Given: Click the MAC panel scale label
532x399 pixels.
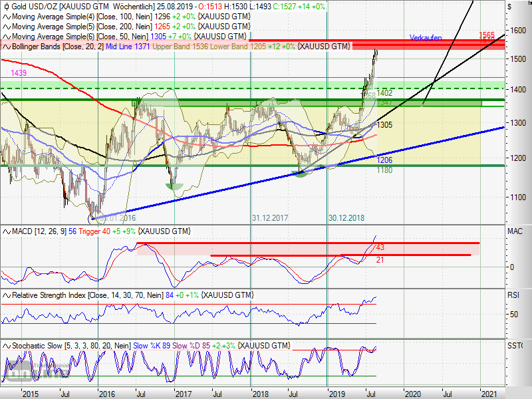Looking at the screenshot, I should [x=515, y=231].
